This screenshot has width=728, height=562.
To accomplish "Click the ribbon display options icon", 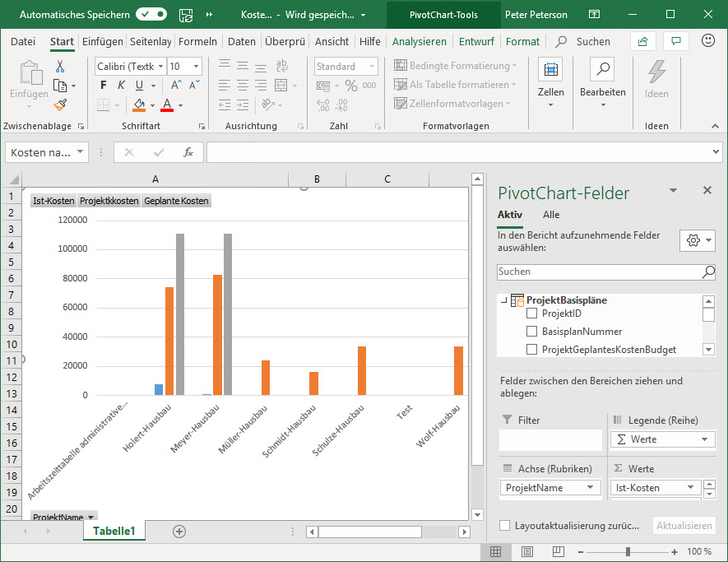I will pos(594,14).
